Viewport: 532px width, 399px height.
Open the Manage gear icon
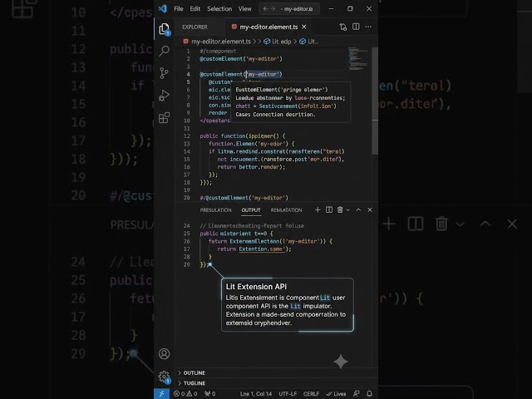click(x=165, y=377)
